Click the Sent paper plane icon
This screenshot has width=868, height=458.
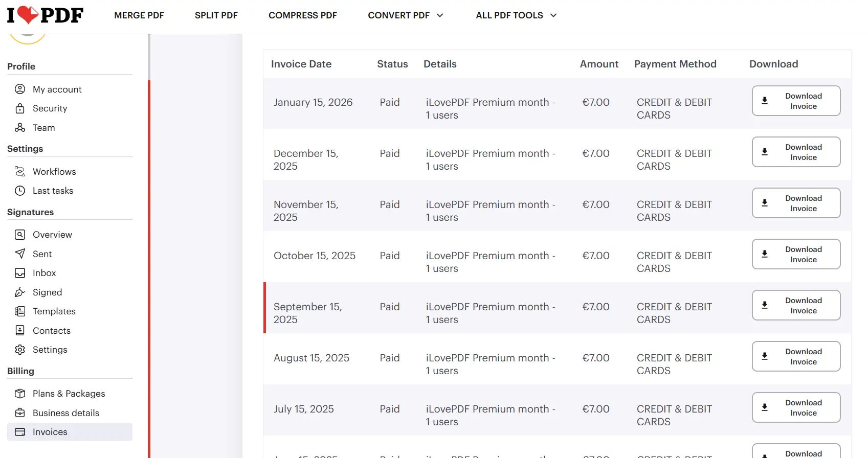click(x=20, y=254)
